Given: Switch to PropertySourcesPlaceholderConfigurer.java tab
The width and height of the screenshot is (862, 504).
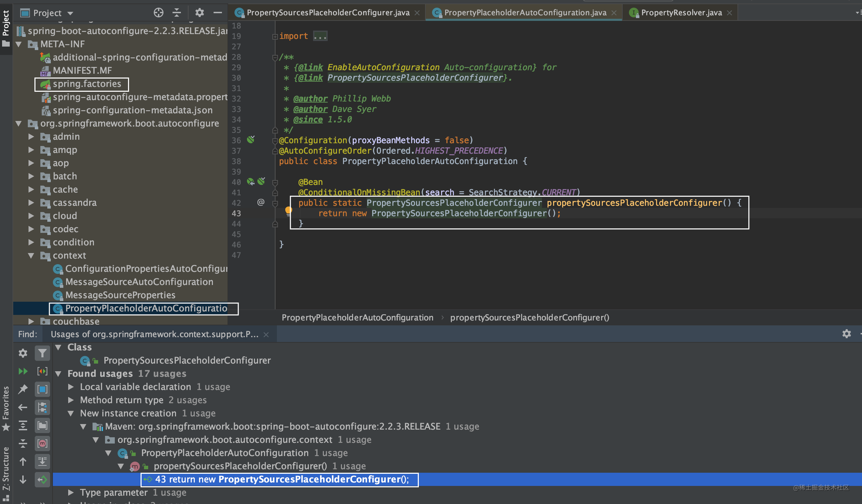Looking at the screenshot, I should (328, 13).
